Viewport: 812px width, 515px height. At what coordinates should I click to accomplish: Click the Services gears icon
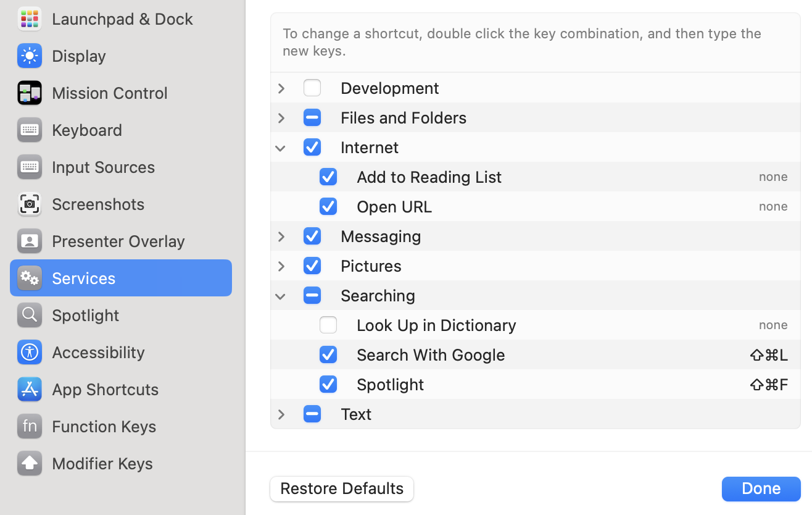coord(29,278)
